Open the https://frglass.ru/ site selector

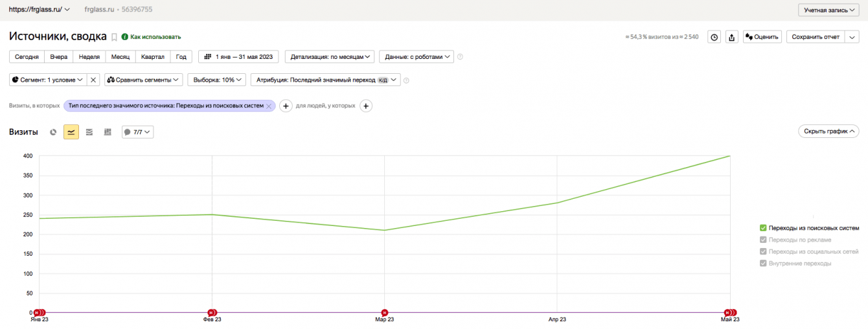[40, 10]
